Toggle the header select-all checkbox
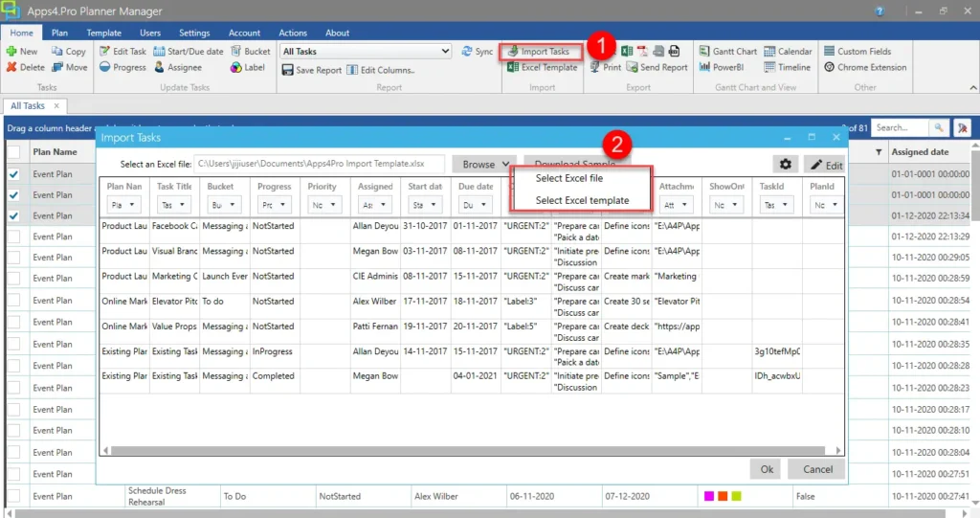Screen dimensions: 980x518 point(13,151)
